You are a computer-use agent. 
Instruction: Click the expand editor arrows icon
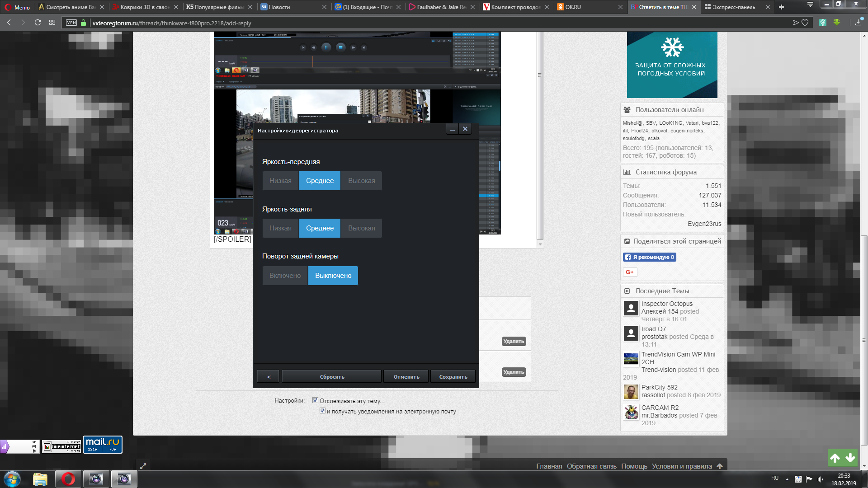143,466
